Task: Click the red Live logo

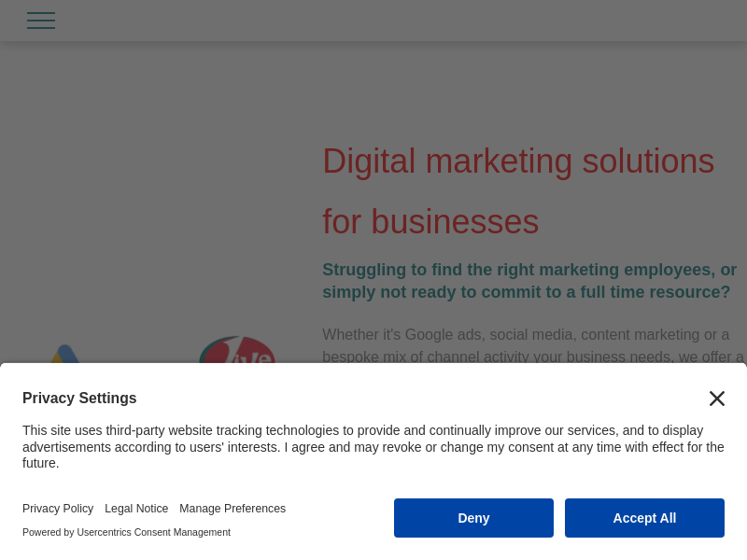Action: 237,351
